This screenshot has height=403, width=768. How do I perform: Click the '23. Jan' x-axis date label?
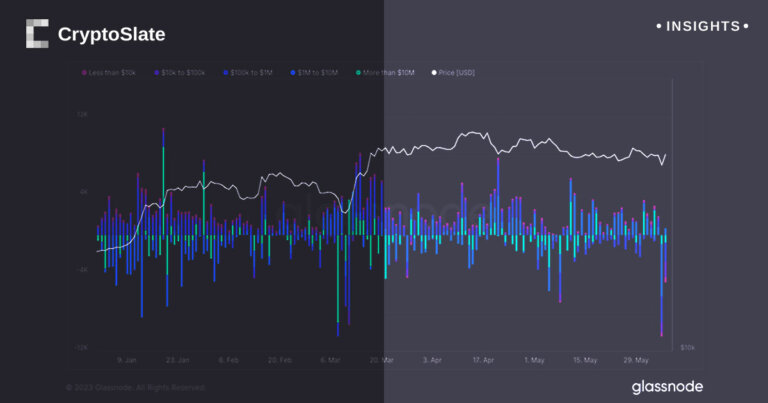point(177,360)
